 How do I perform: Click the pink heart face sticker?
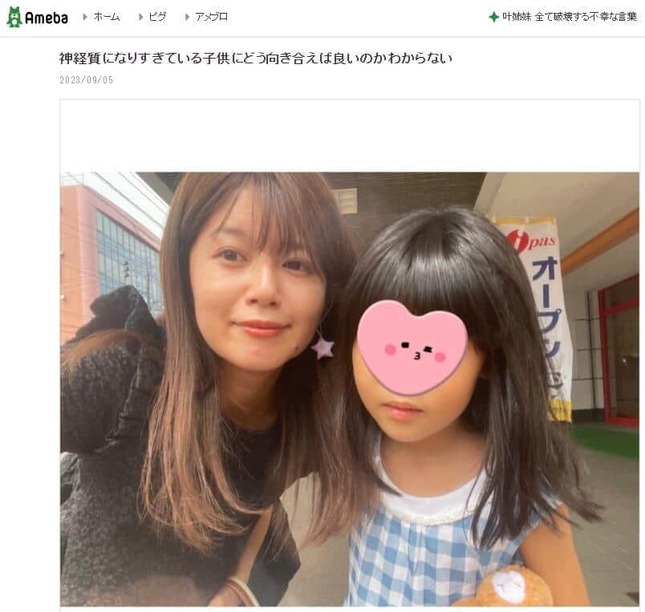coord(412,347)
